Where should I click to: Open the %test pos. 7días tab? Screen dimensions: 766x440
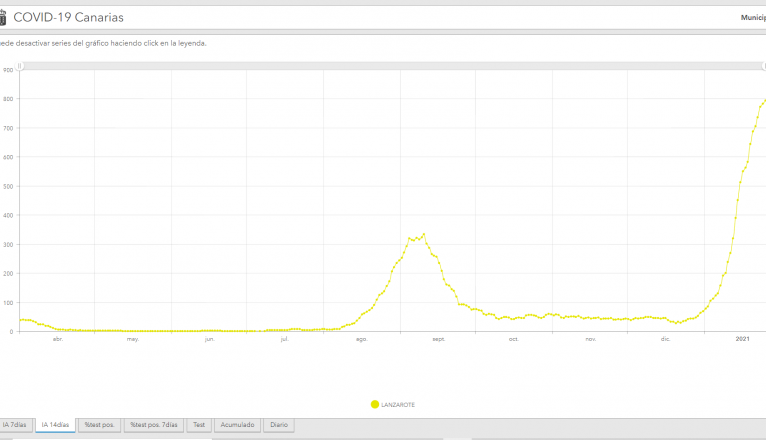click(154, 425)
